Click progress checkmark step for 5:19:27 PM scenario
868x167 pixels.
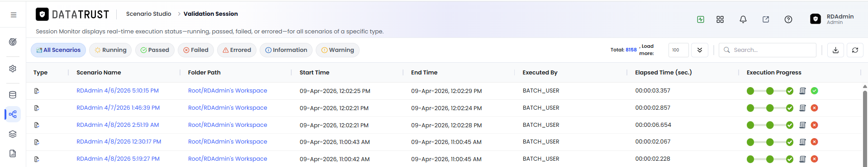790,159
